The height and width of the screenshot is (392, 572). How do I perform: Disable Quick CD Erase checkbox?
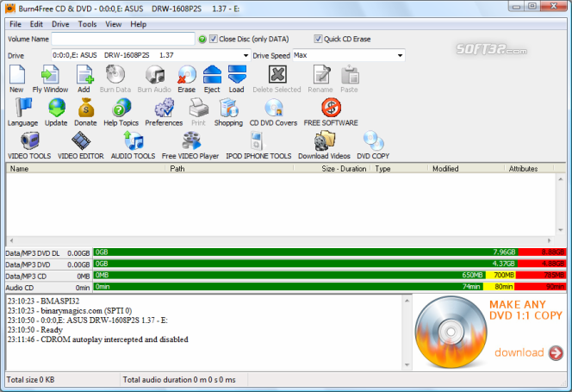coord(319,39)
